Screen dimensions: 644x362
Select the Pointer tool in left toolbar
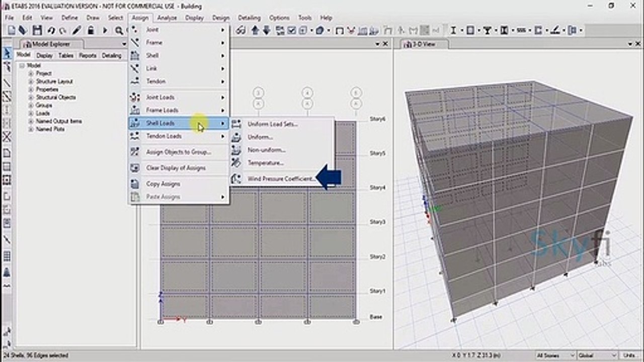[7, 53]
